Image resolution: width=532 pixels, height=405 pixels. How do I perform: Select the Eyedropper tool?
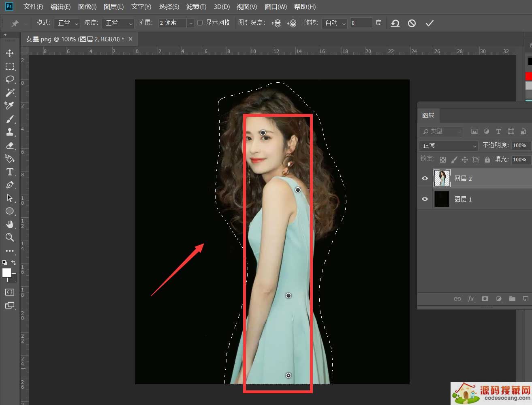[10, 105]
